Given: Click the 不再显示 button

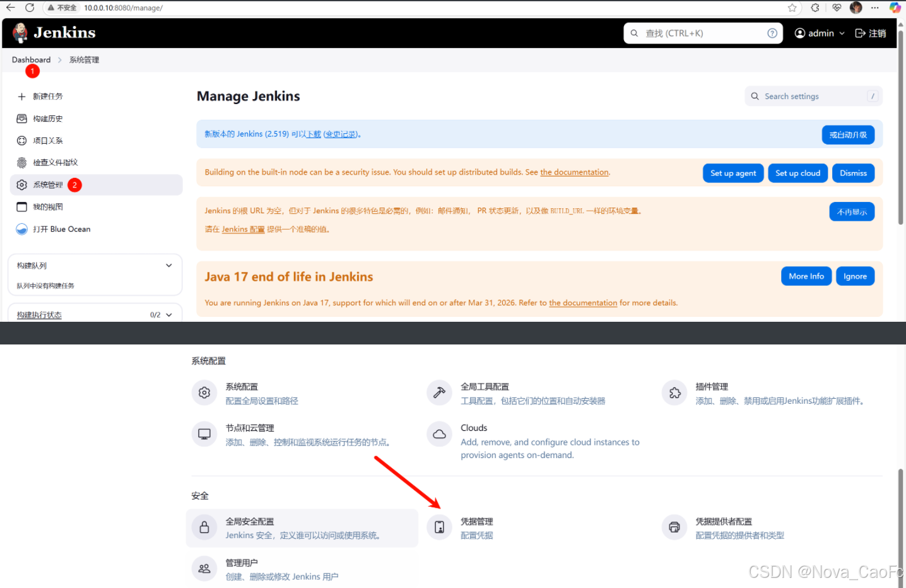Looking at the screenshot, I should (852, 212).
